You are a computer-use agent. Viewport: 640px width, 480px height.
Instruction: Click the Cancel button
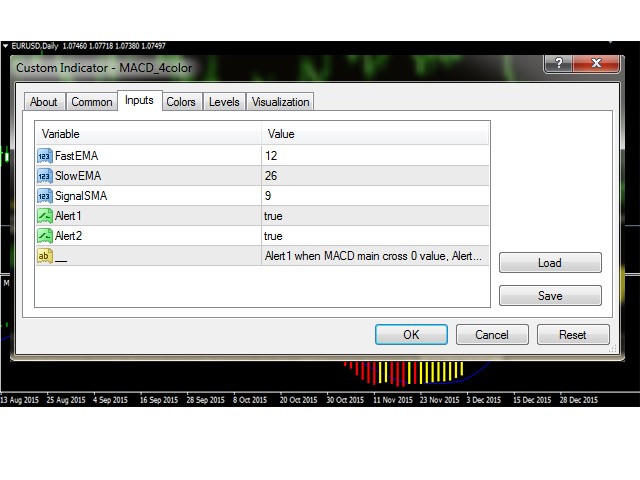492,335
